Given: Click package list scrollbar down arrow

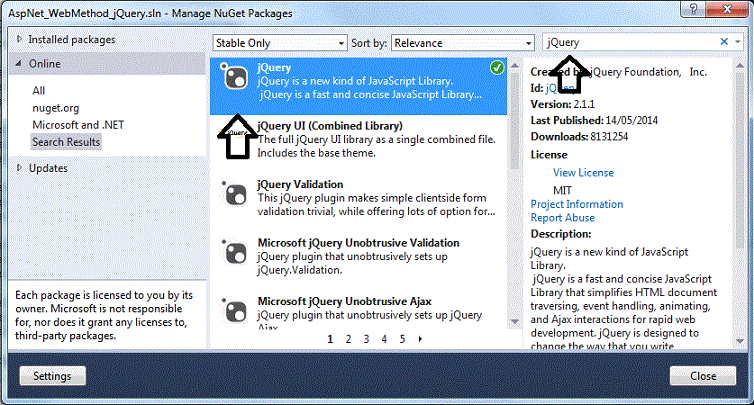Looking at the screenshot, I should 515,321.
